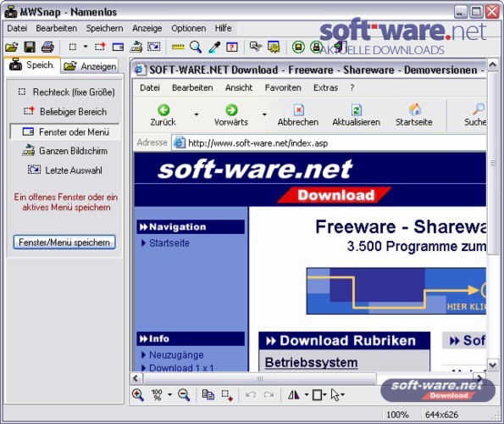The image size is (504, 424).
Task: Open the 100% zoom level dropdown
Action: pyautogui.click(x=169, y=394)
